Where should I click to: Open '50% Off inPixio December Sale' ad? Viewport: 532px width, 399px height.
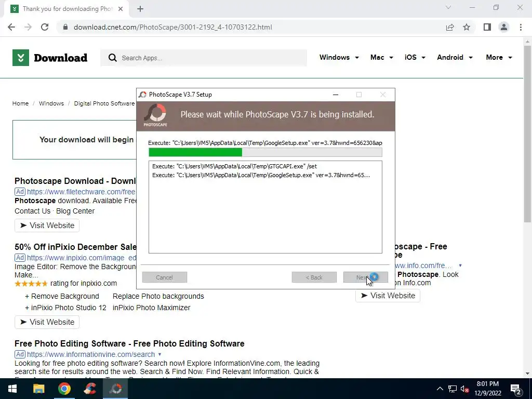75,247
